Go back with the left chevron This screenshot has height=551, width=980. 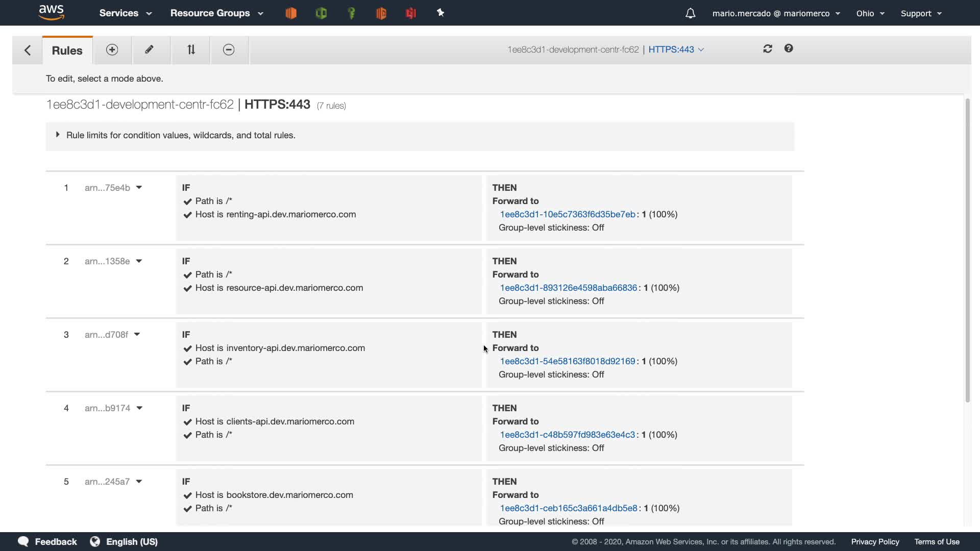[x=28, y=50]
